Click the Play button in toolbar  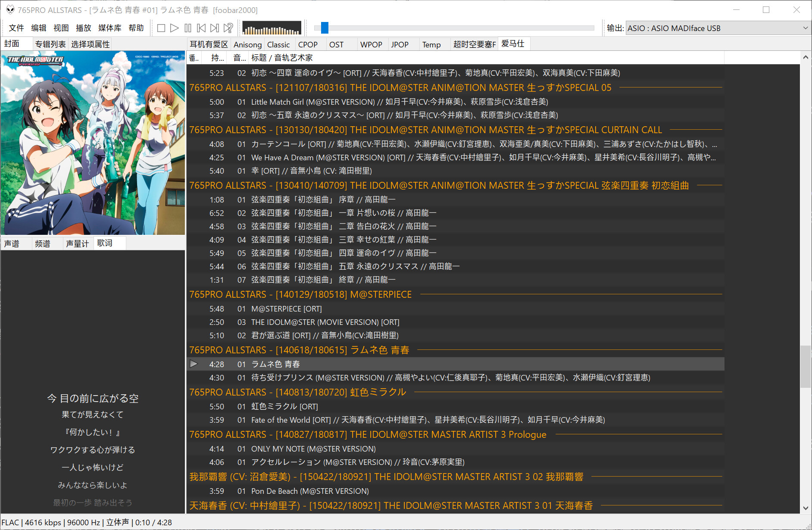pyautogui.click(x=175, y=28)
